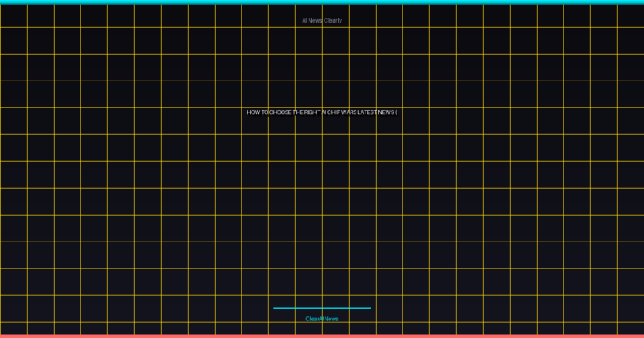Click the open parenthesis ending the headline
The image size is (644, 338).
[x=396, y=112]
